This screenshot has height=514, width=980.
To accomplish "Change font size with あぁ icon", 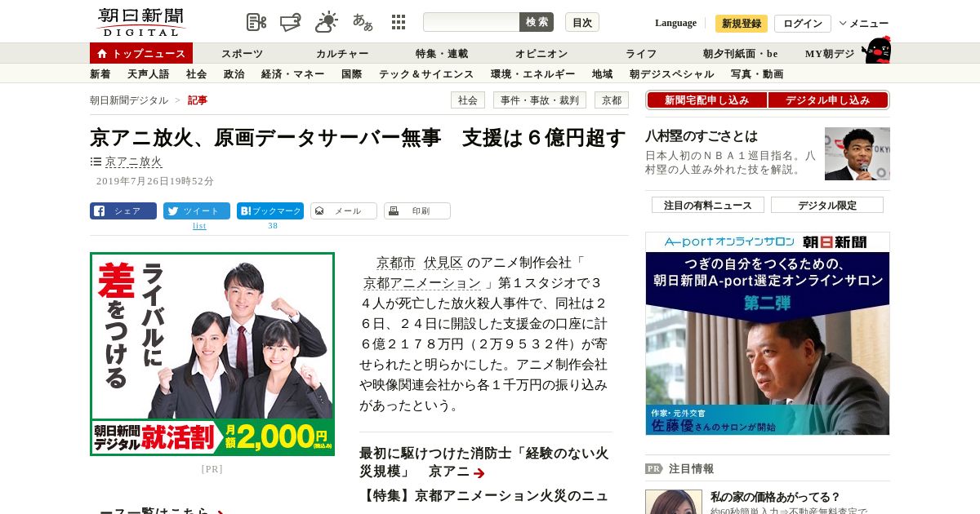I will click(363, 22).
